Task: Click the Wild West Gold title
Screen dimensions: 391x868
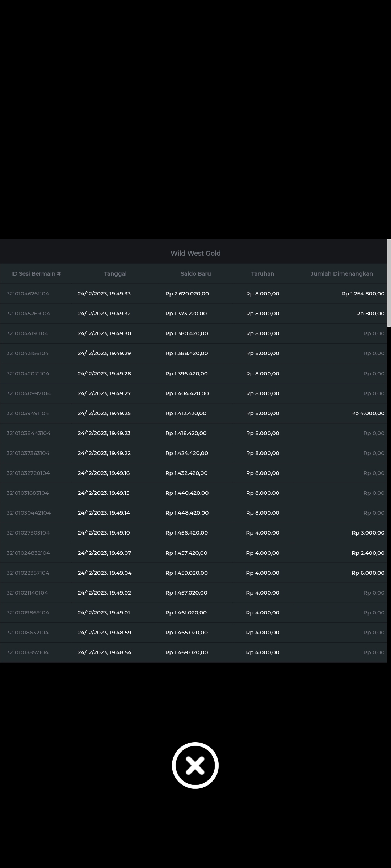Action: coord(195,253)
